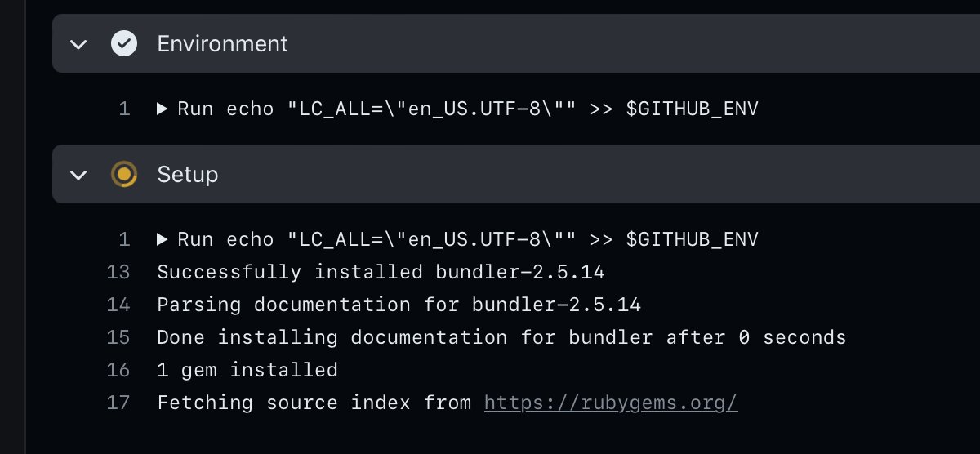Expand the Run echo triangle under Environment
The height and width of the screenshot is (454, 980).
point(163,109)
